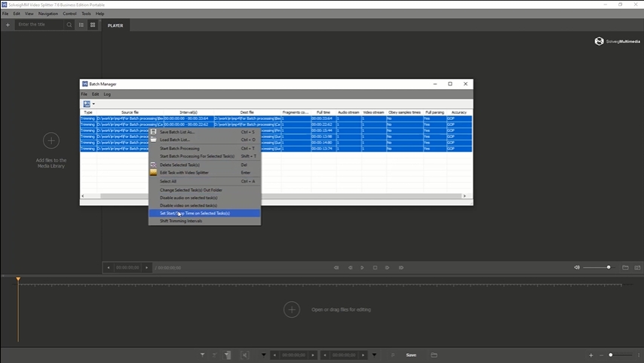Choose Start Batch Processing For Selected Task(s)

204,156
